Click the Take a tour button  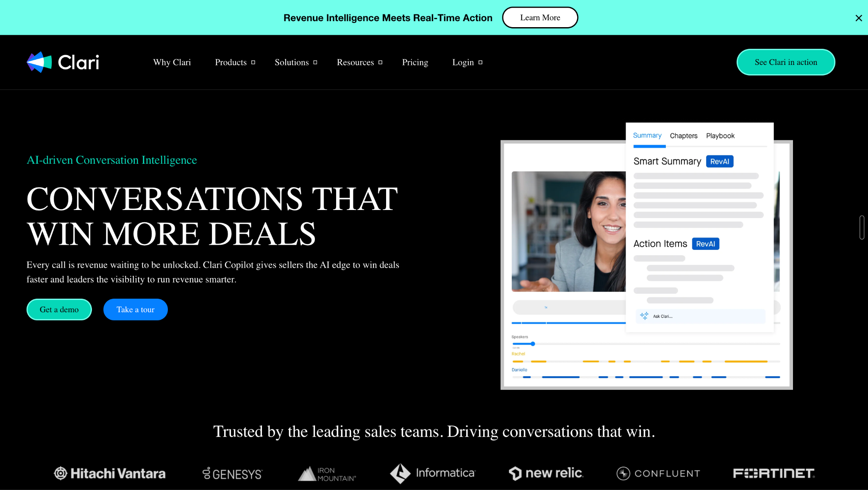click(136, 310)
